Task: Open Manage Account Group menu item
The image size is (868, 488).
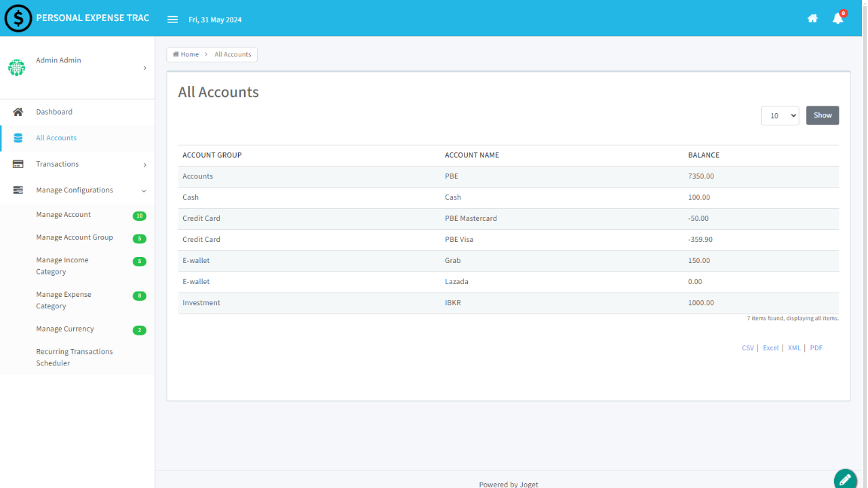Action: click(x=75, y=237)
